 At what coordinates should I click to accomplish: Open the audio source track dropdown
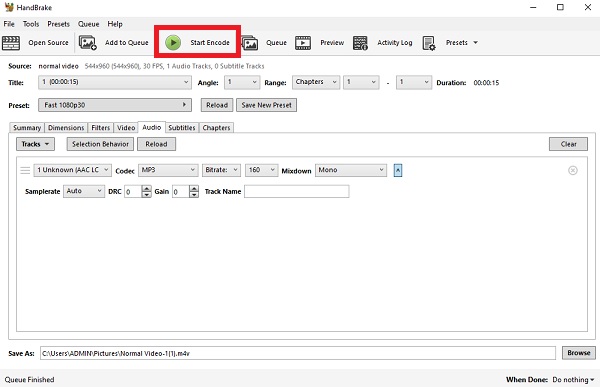73,170
